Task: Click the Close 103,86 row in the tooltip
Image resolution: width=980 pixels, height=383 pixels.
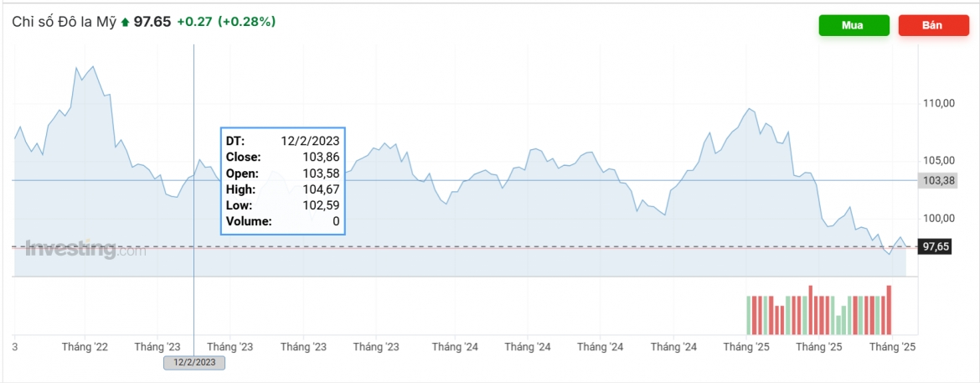Action: click(x=282, y=158)
